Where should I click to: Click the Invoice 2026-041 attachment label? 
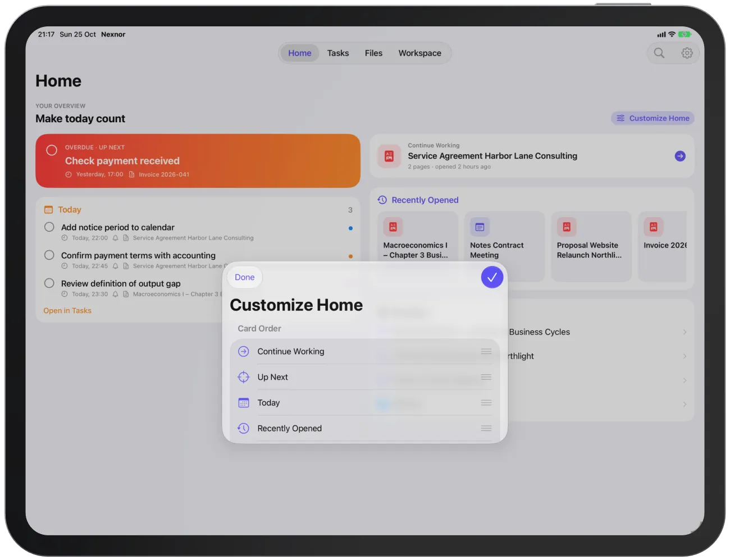pos(164,175)
